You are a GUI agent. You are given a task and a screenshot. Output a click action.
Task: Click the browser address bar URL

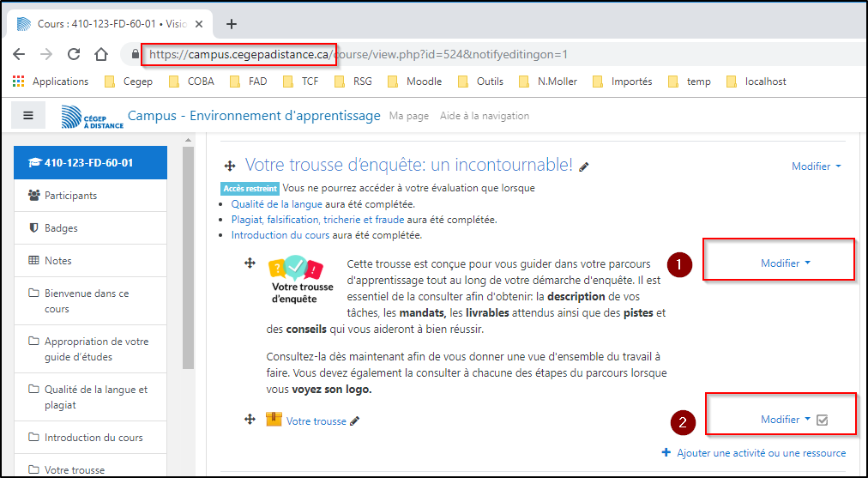(x=358, y=54)
